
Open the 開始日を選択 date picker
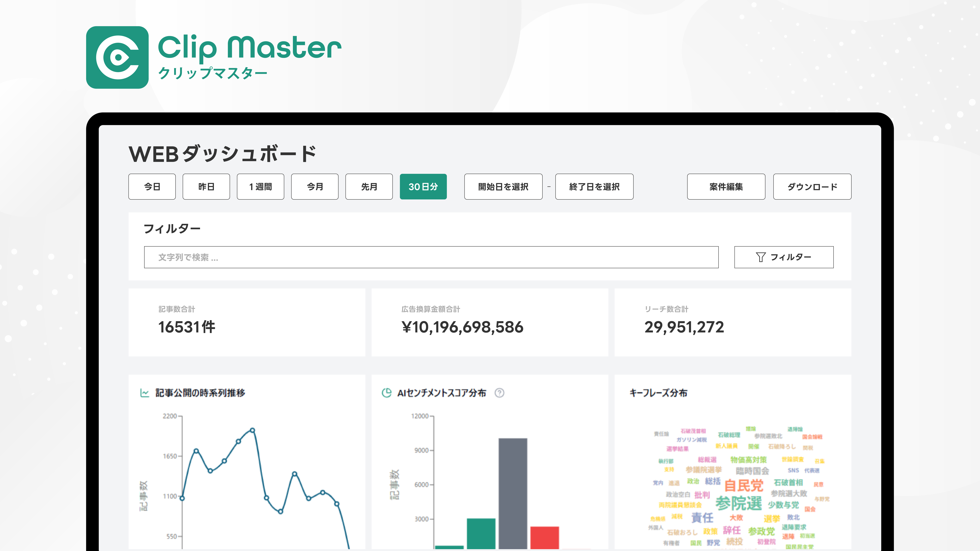coord(503,187)
